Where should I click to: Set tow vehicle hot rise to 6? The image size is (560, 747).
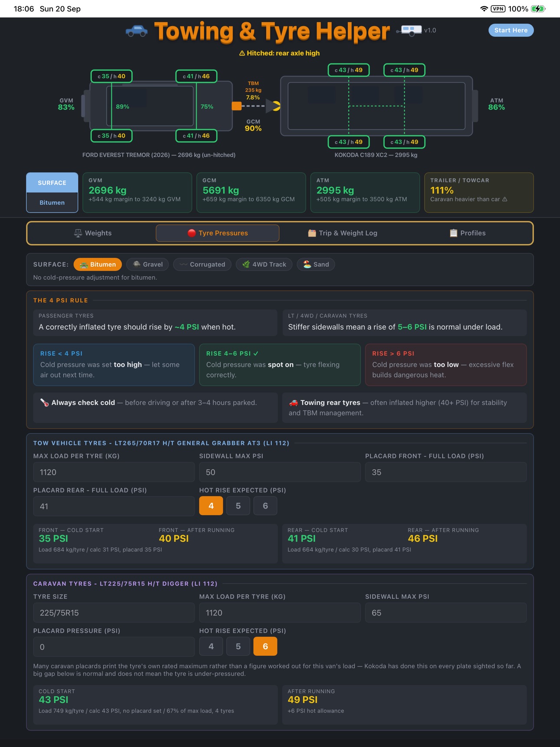[x=265, y=506]
